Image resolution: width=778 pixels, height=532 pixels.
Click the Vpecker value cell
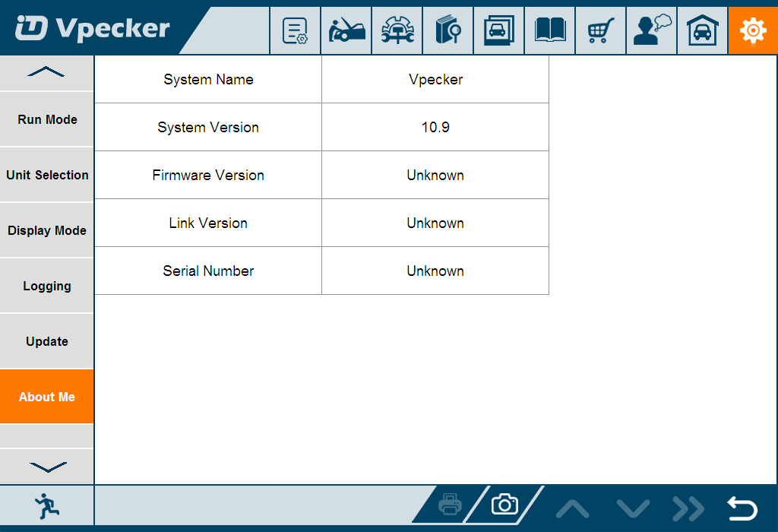pos(435,79)
